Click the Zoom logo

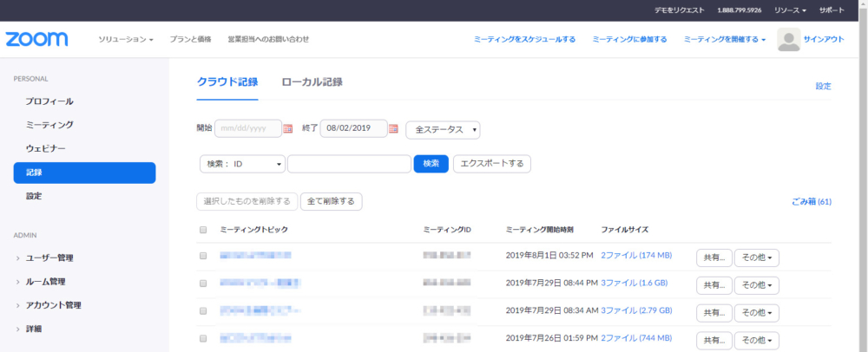(x=36, y=40)
